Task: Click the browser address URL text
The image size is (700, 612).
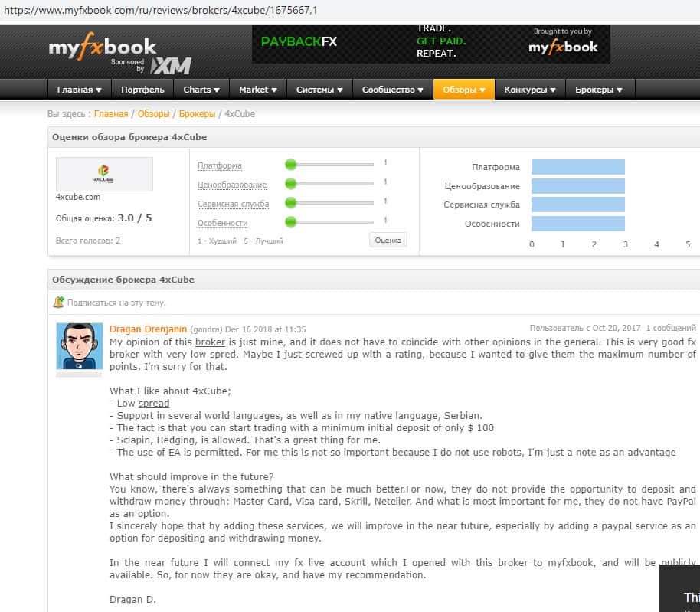Action: pyautogui.click(x=161, y=10)
